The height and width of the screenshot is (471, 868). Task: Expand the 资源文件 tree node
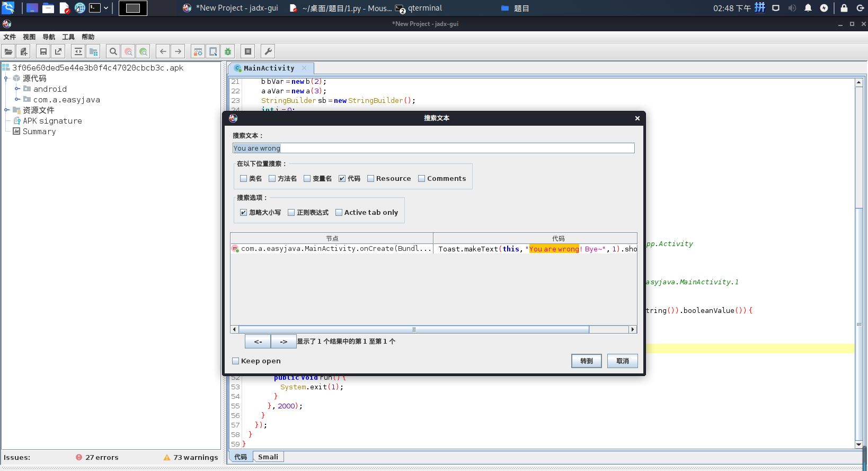(x=6, y=110)
